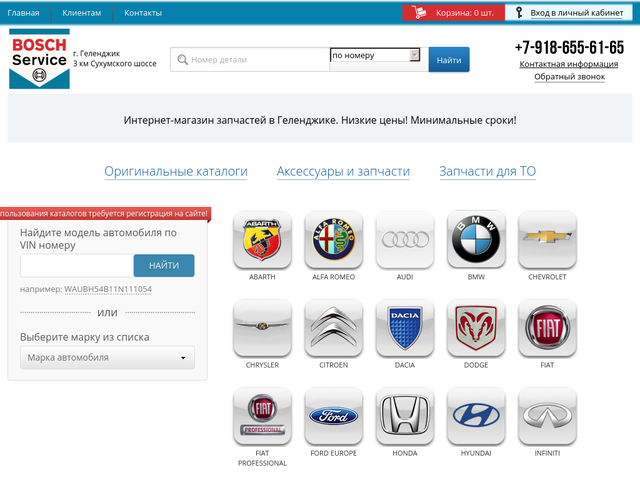This screenshot has width=640, height=480.
Task: Go to 'Главная' menu item
Action: click(23, 13)
